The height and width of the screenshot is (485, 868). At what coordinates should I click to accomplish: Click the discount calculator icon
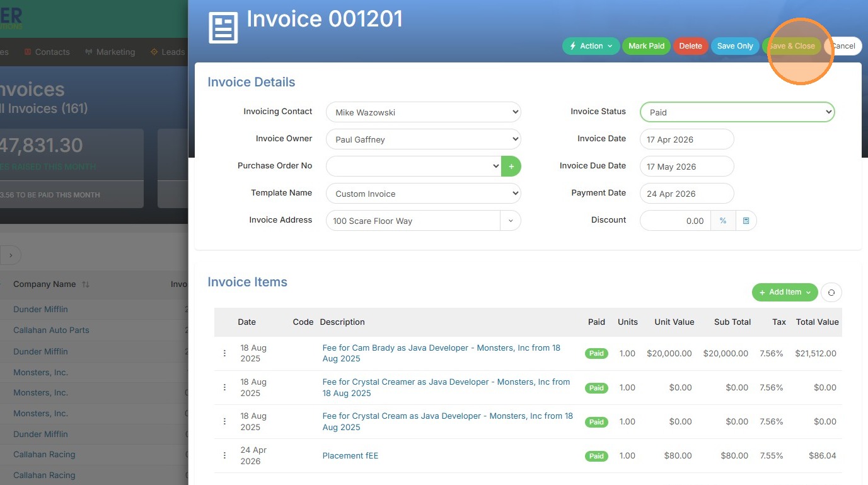point(746,221)
